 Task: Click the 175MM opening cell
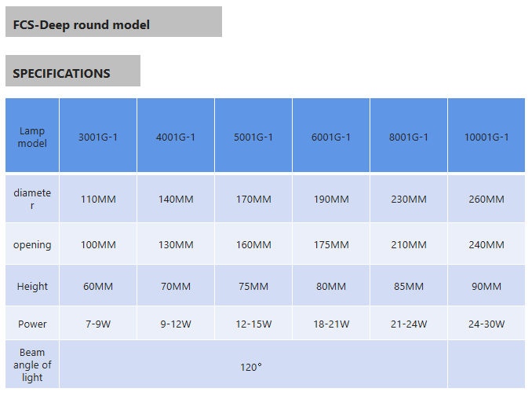click(x=331, y=245)
